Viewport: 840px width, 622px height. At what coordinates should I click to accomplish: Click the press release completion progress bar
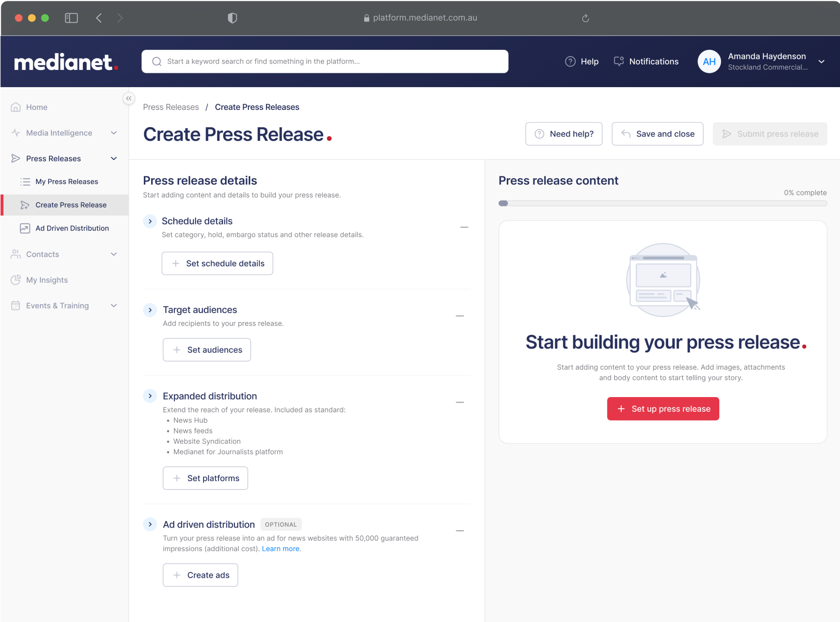pyautogui.click(x=662, y=203)
